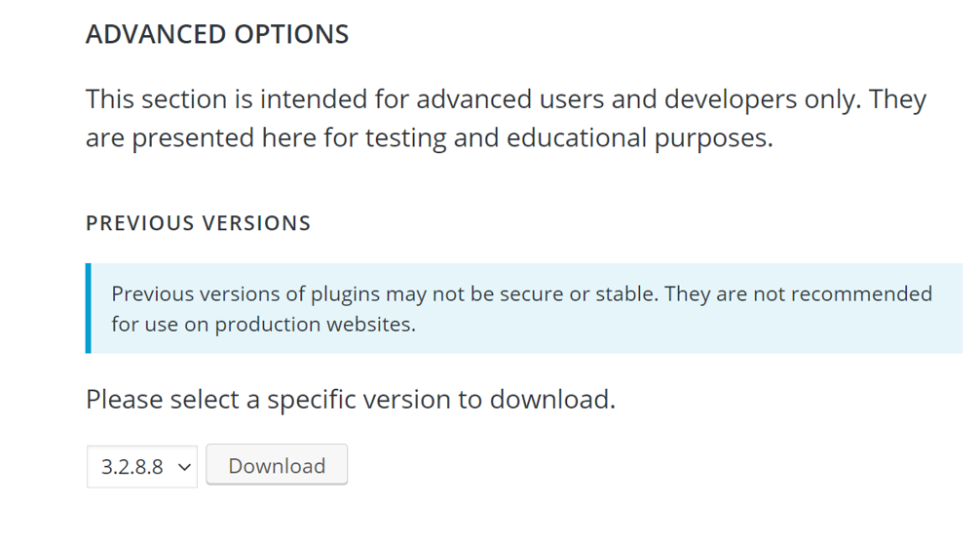Image resolution: width=980 pixels, height=544 pixels.
Task: Open the 3.2.8.8 version dropdown
Action: point(142,466)
